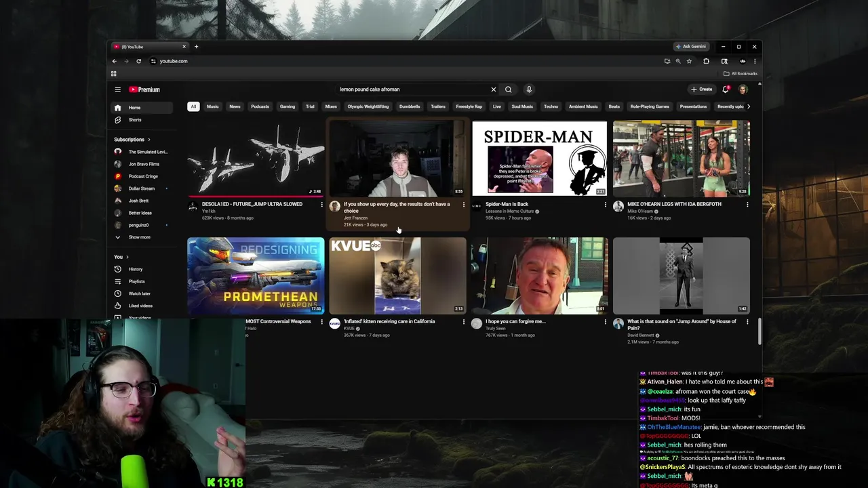Screen dimensions: 868x488
Task: Select the Gaming filter chip
Action: [288, 106]
